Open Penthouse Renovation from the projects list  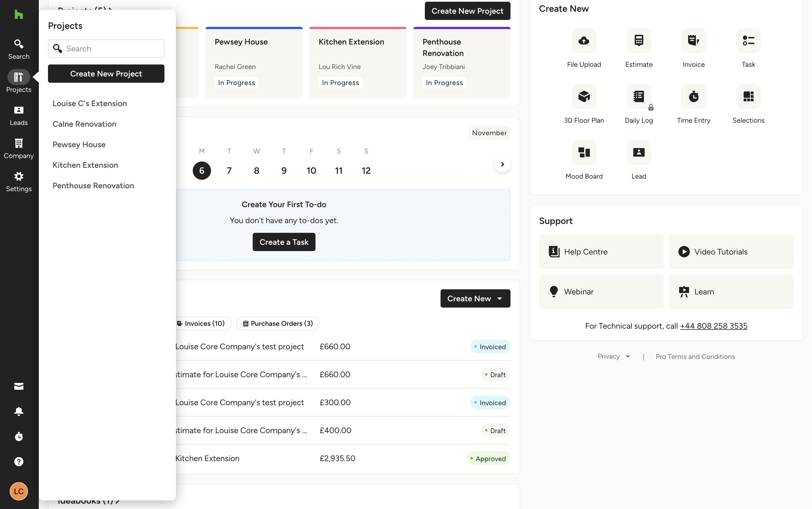[93, 185]
